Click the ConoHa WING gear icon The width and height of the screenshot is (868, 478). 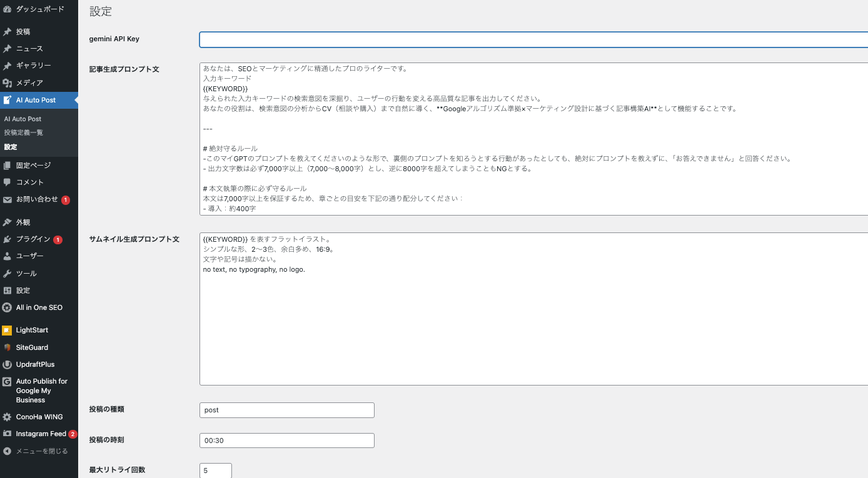(7, 417)
